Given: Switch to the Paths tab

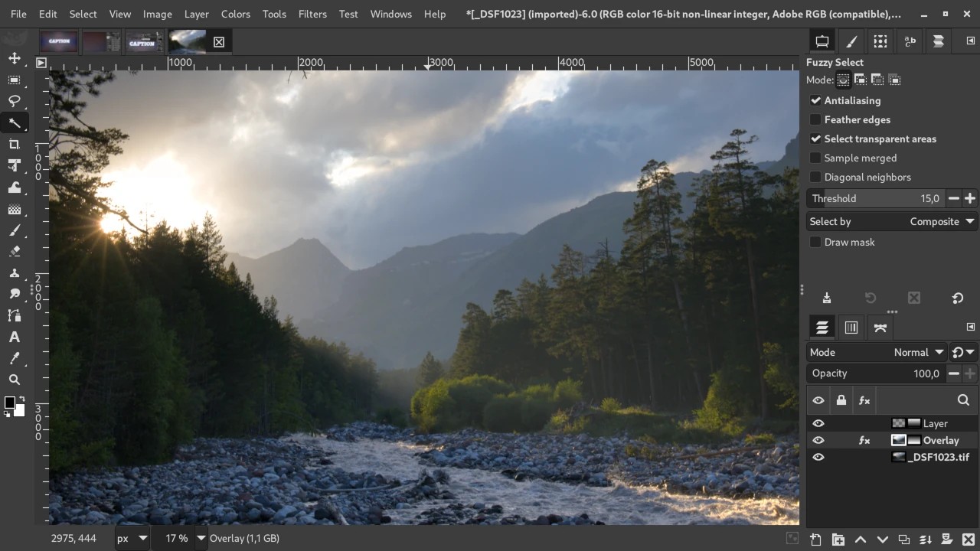Looking at the screenshot, I should 880,328.
